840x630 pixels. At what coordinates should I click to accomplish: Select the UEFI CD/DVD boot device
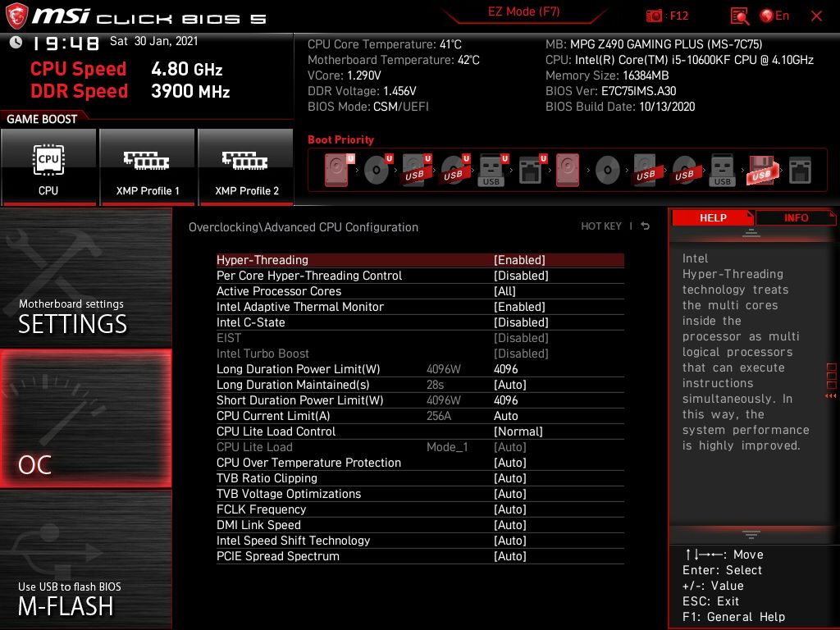pyautogui.click(x=377, y=170)
